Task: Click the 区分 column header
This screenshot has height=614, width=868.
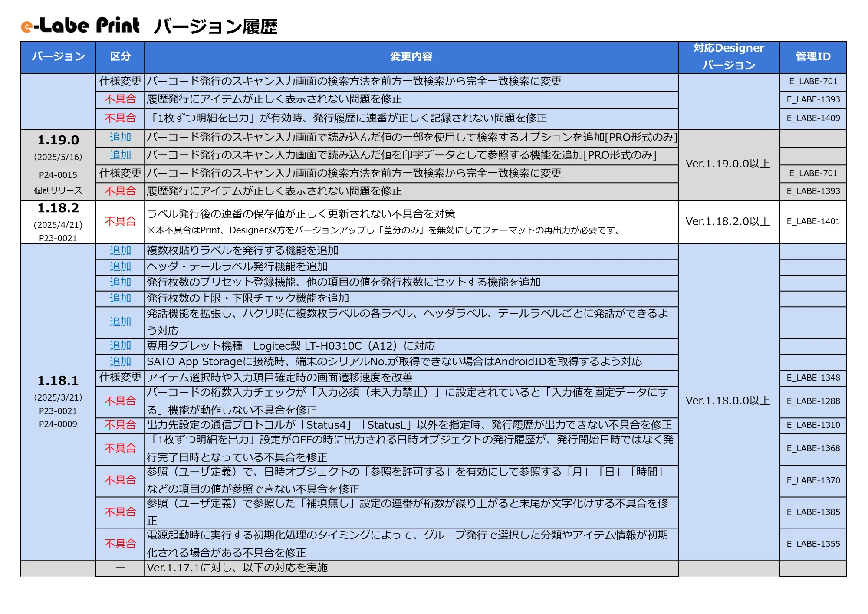Action: [120, 57]
